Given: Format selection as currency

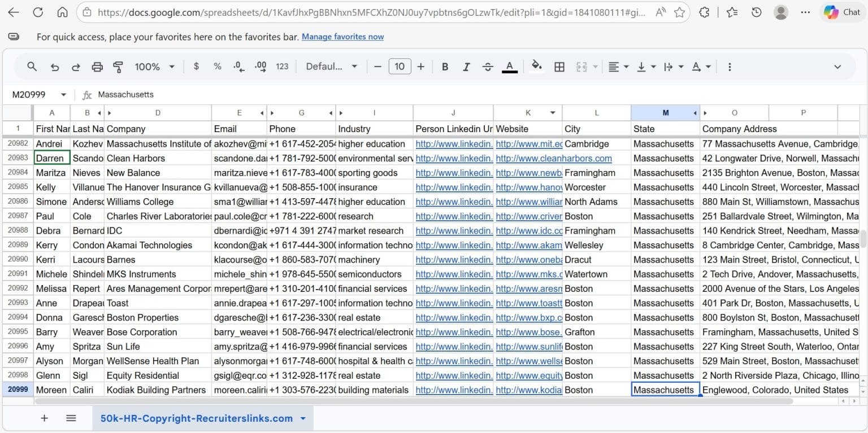Looking at the screenshot, I should pos(196,67).
